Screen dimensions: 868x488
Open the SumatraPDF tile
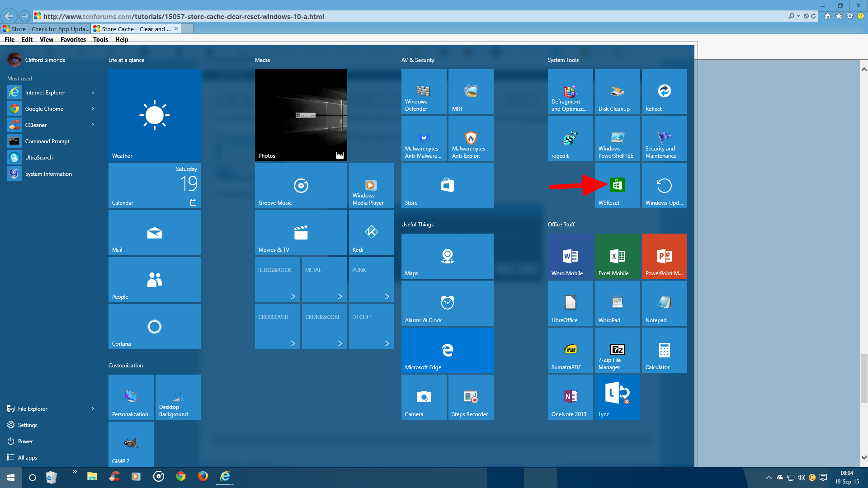point(570,350)
